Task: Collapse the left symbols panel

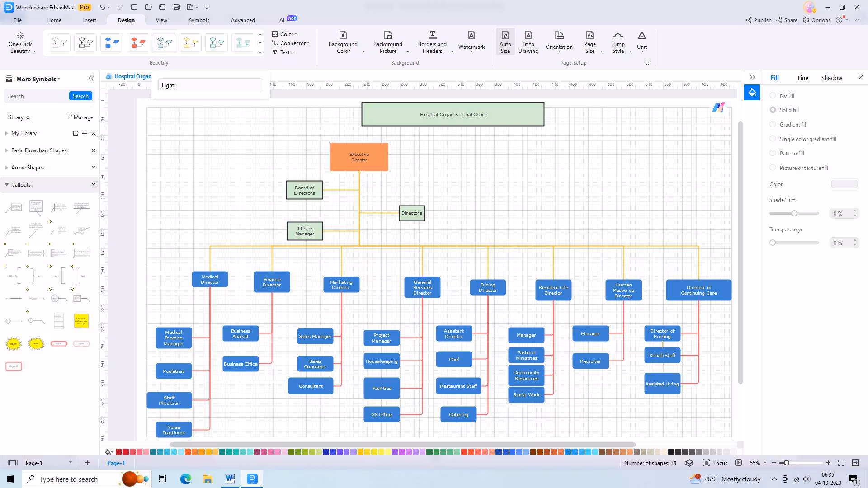Action: tap(91, 79)
